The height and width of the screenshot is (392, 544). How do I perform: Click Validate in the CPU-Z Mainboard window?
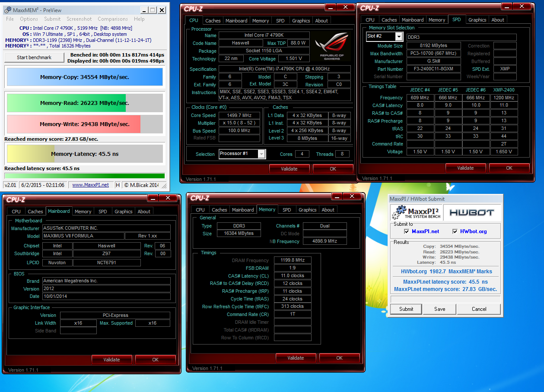coord(111,360)
